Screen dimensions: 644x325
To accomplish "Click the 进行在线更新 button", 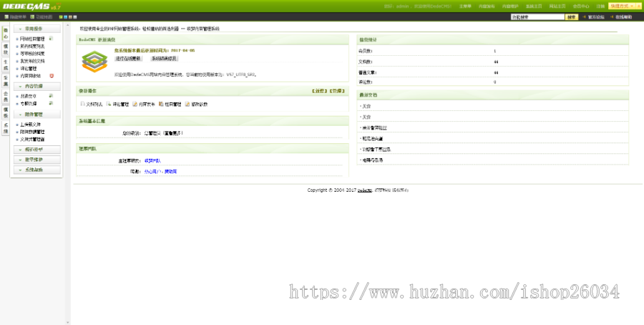I will click(x=129, y=59).
